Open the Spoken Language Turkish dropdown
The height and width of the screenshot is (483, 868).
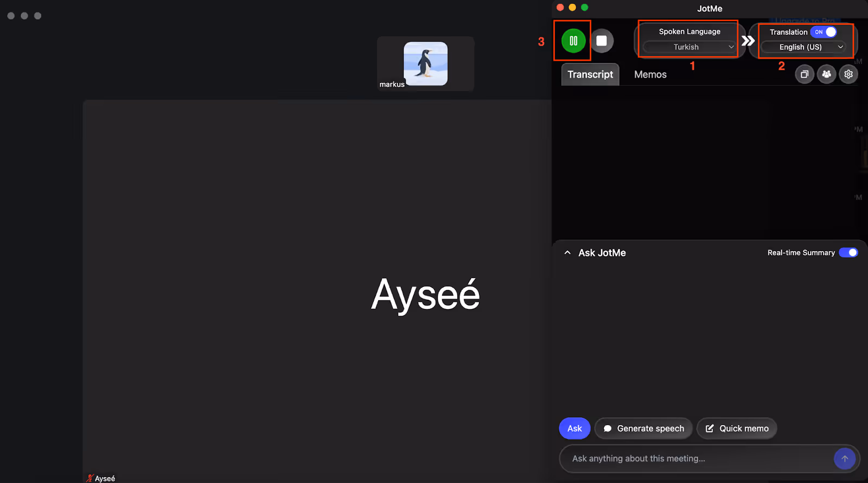click(x=689, y=47)
